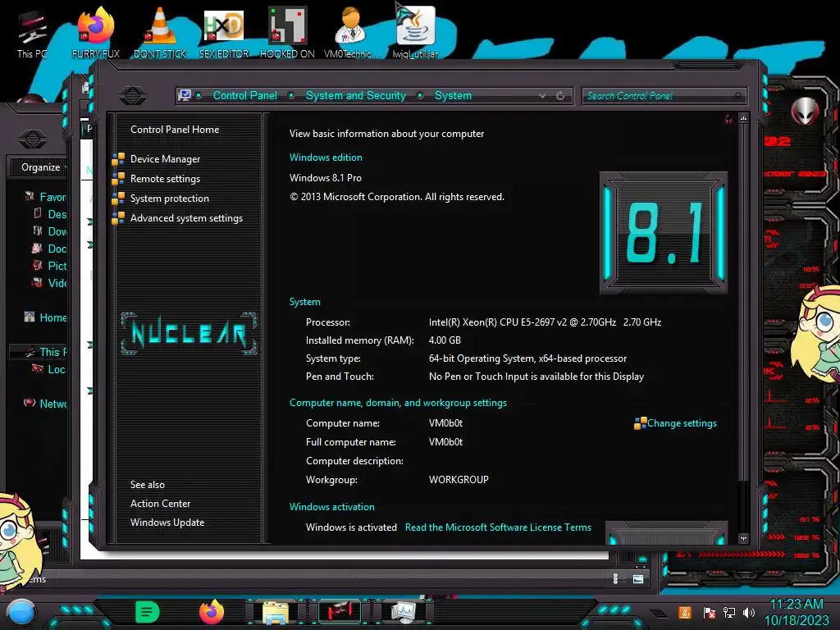Open HOOKED ON desktop shortcut
Screen dimensions: 840x630
pyautogui.click(x=287, y=32)
